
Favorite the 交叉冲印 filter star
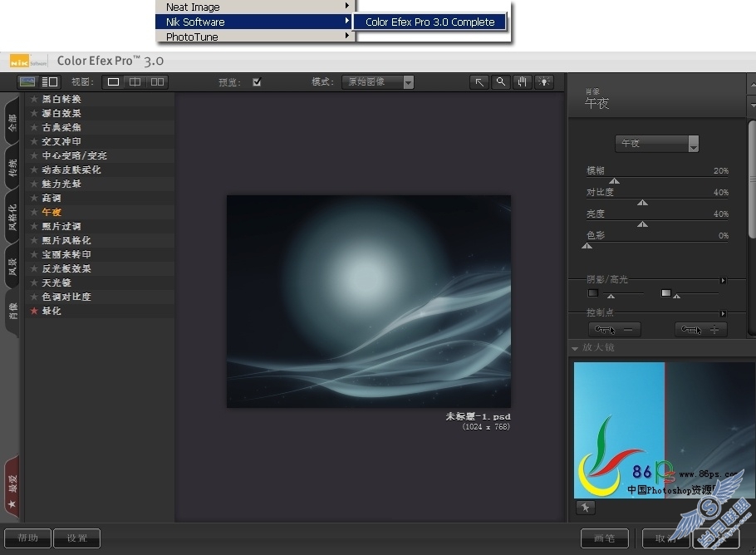(x=34, y=141)
